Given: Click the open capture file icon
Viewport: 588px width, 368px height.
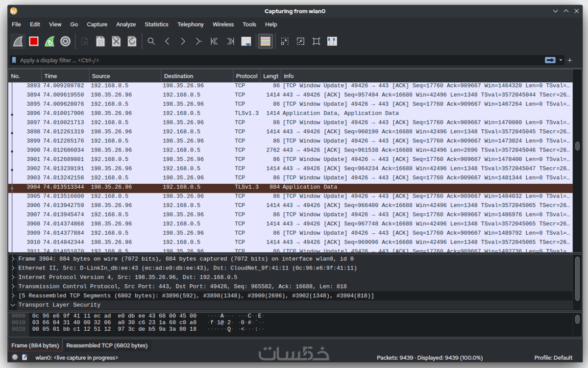Looking at the screenshot, I should pos(85,42).
